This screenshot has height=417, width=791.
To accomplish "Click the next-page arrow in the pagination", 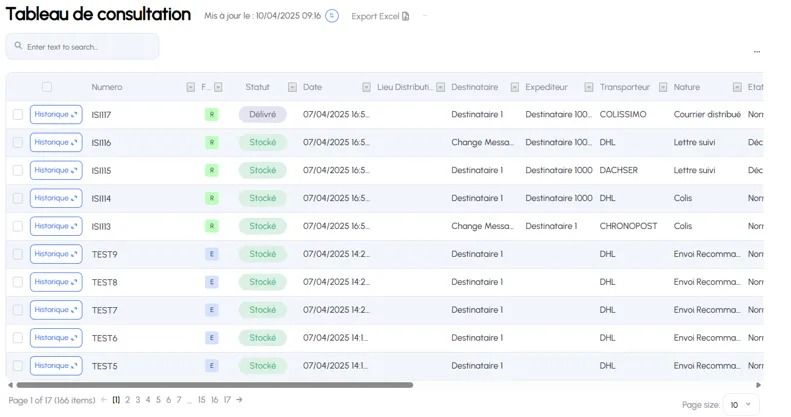I will (239, 399).
